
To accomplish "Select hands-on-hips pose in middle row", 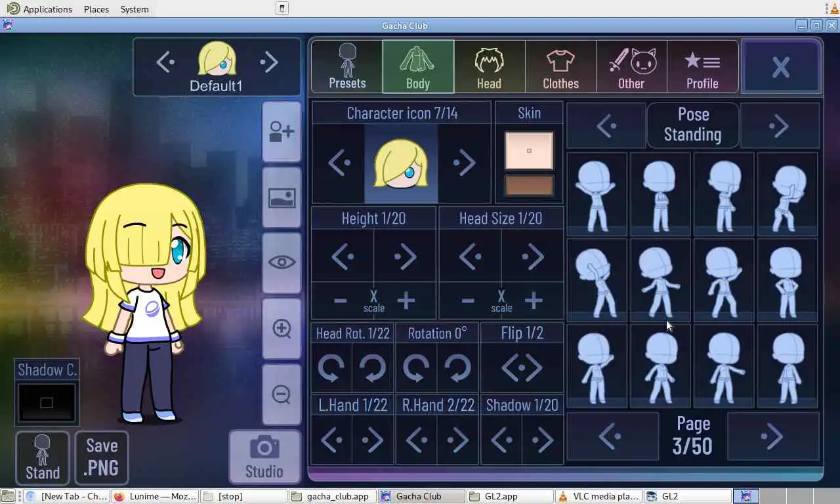I will (x=787, y=280).
